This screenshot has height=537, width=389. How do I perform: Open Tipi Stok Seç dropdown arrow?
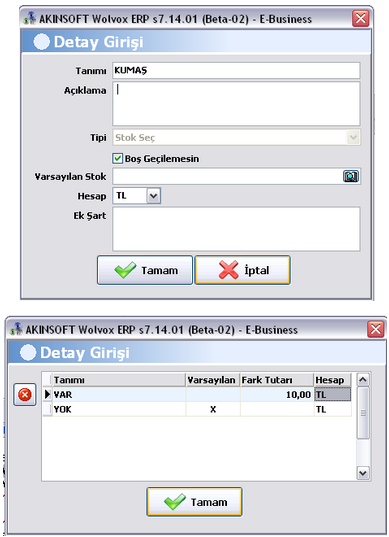(353, 138)
